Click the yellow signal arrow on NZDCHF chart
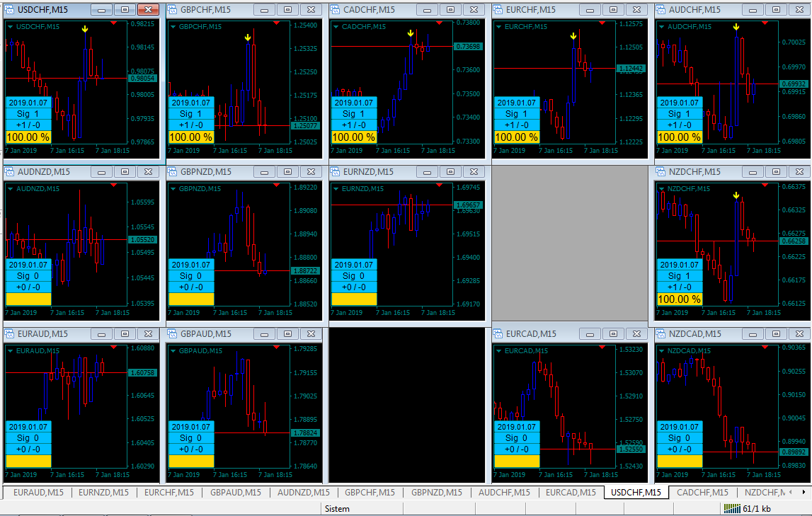Screen dimensions: 812x516 tap(736, 195)
